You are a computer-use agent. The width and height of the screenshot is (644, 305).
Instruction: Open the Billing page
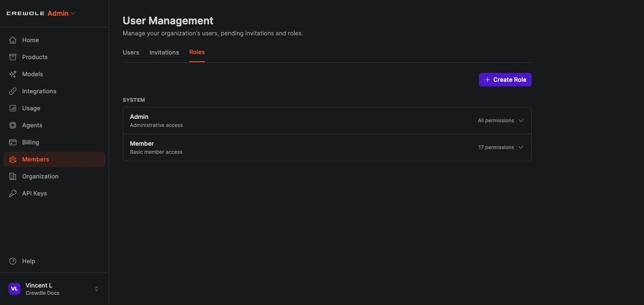click(x=54, y=142)
